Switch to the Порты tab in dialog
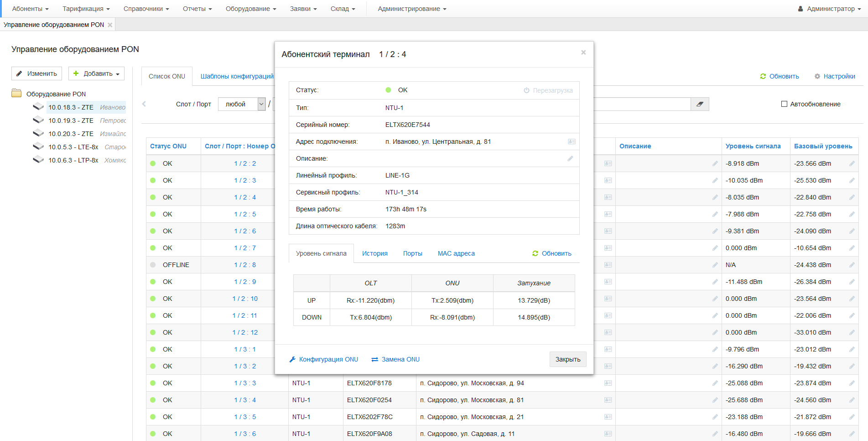868x441 pixels. click(x=413, y=253)
